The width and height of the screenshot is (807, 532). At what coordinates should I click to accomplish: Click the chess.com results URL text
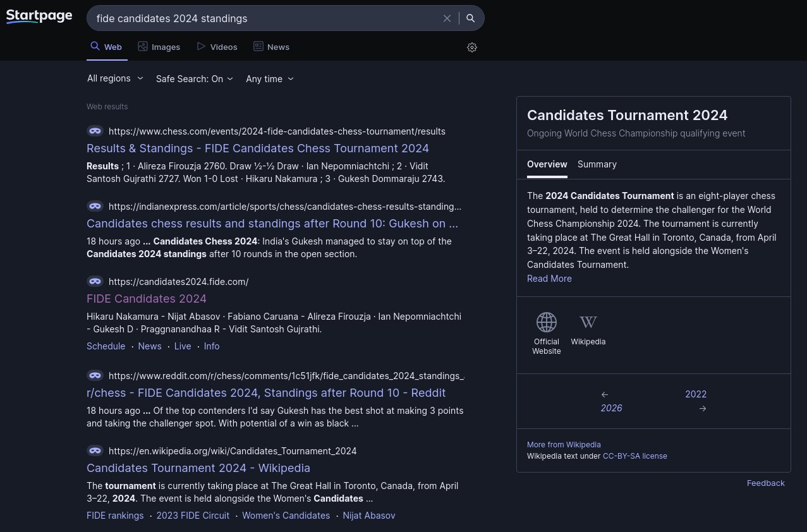[x=277, y=131]
